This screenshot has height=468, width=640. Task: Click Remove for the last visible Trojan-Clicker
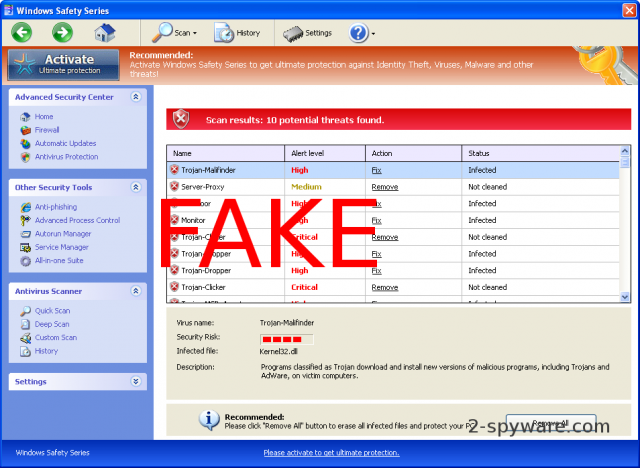pos(384,287)
